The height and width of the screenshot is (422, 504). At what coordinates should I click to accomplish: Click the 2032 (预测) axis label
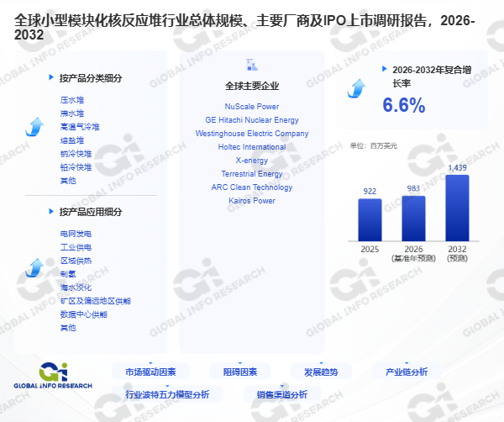[x=458, y=254]
